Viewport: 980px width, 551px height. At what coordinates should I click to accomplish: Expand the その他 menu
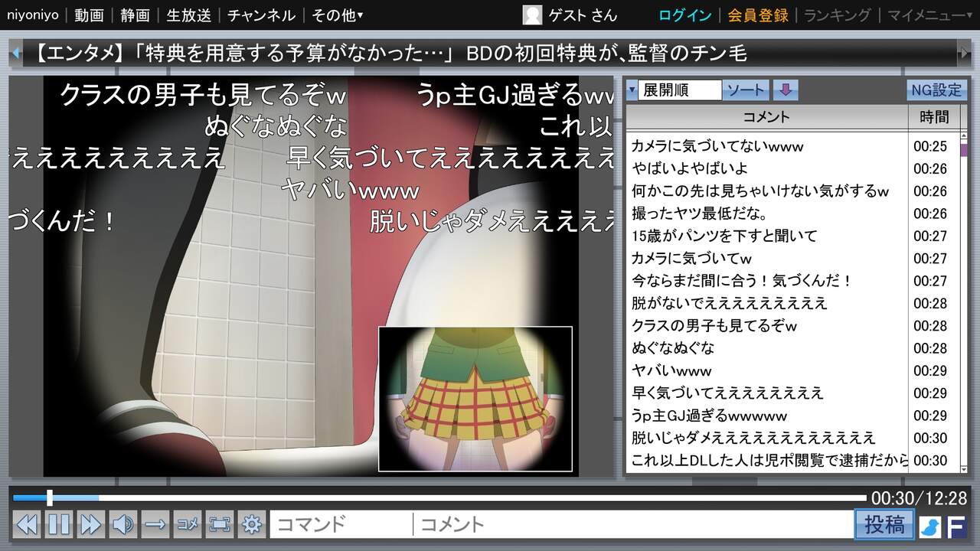pyautogui.click(x=337, y=15)
